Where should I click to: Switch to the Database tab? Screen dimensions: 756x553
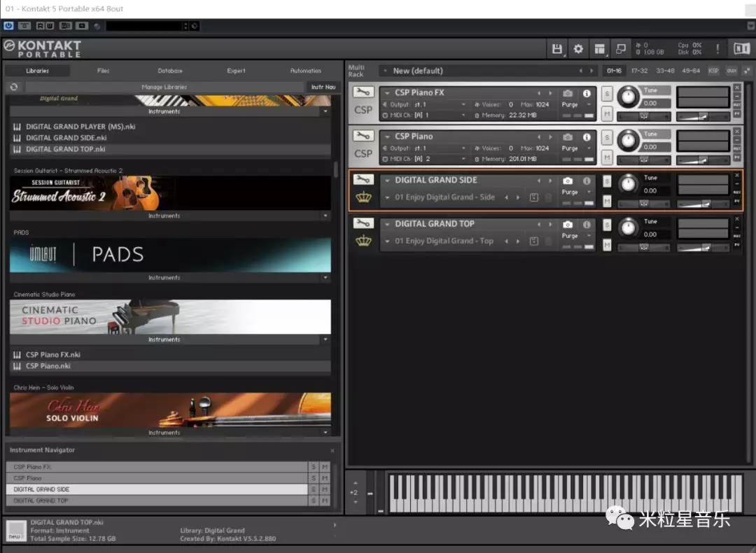(169, 71)
